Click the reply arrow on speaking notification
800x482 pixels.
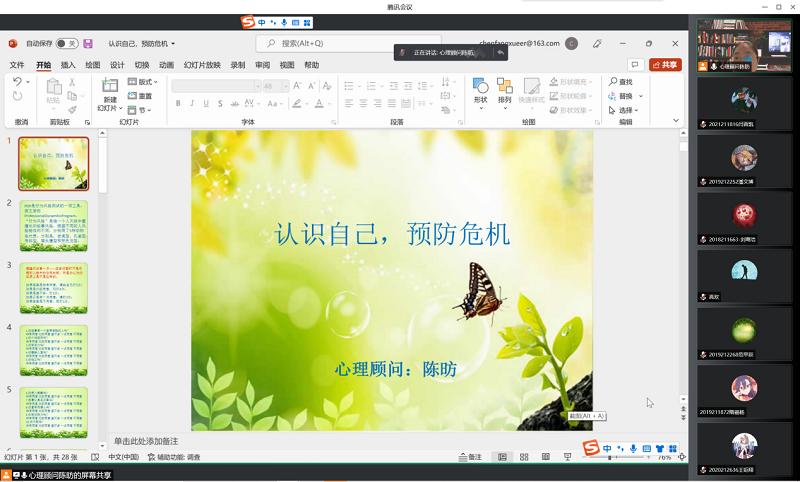(x=501, y=53)
